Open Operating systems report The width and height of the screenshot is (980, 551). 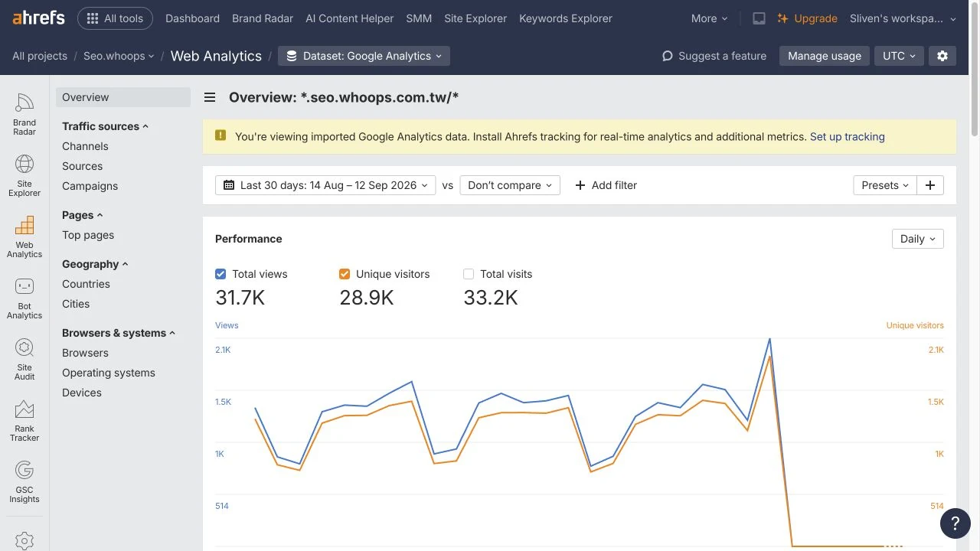point(109,373)
